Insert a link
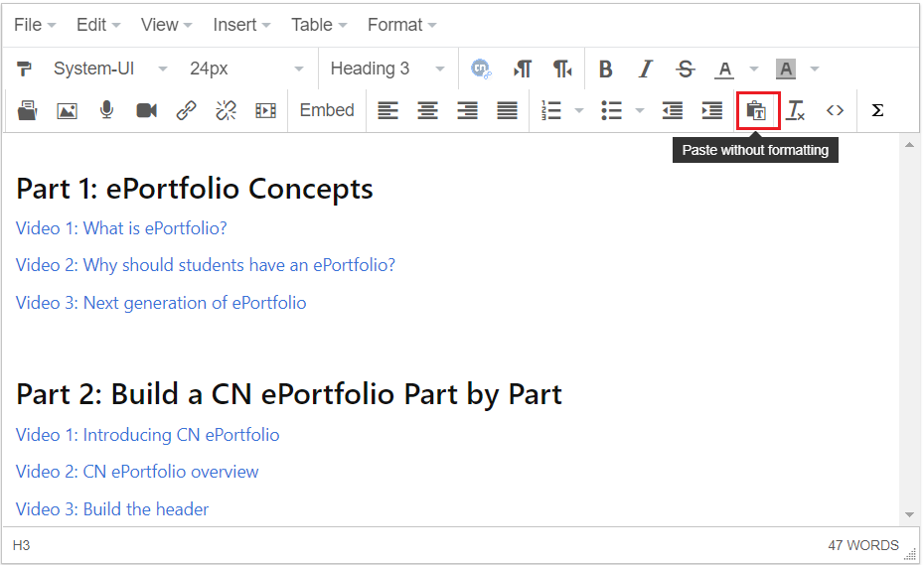Image resolution: width=924 pixels, height=565 pixels. pyautogui.click(x=186, y=110)
